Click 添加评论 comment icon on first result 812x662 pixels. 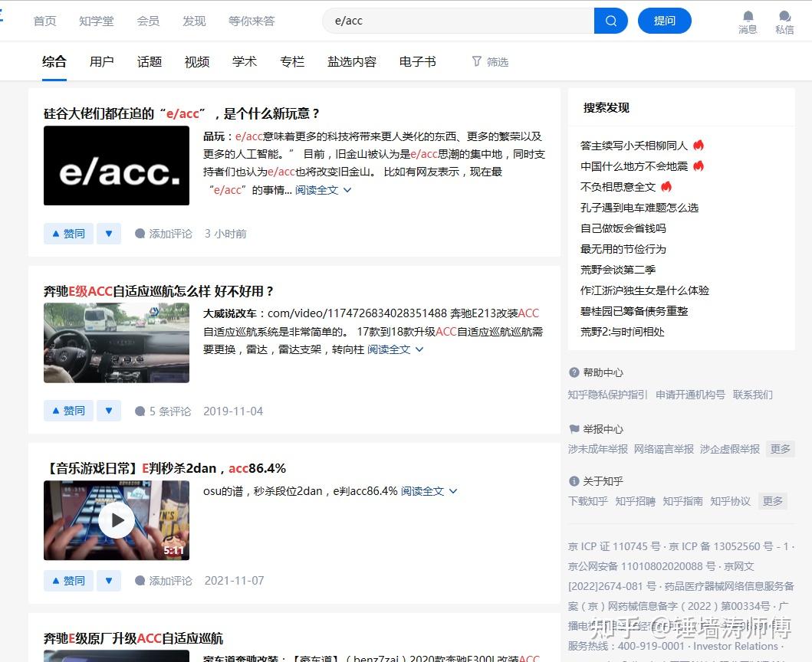click(x=141, y=234)
